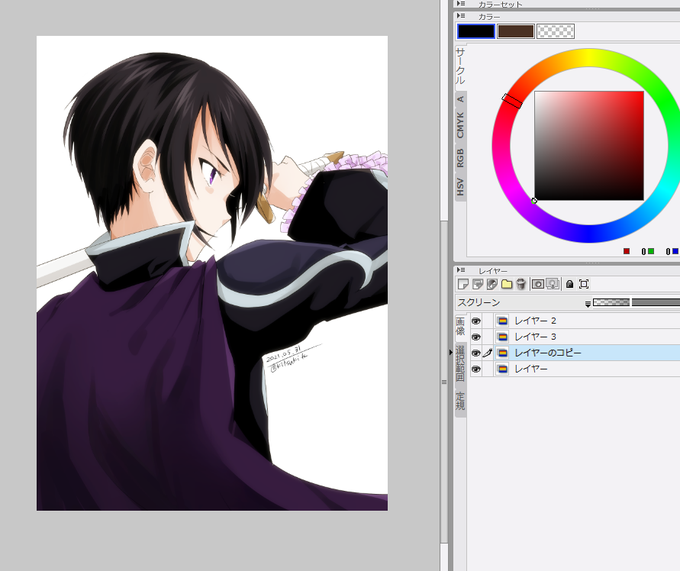Click the splitter grip between canvas and panels
Viewport: 680px width, 571px height.
(x=451, y=353)
